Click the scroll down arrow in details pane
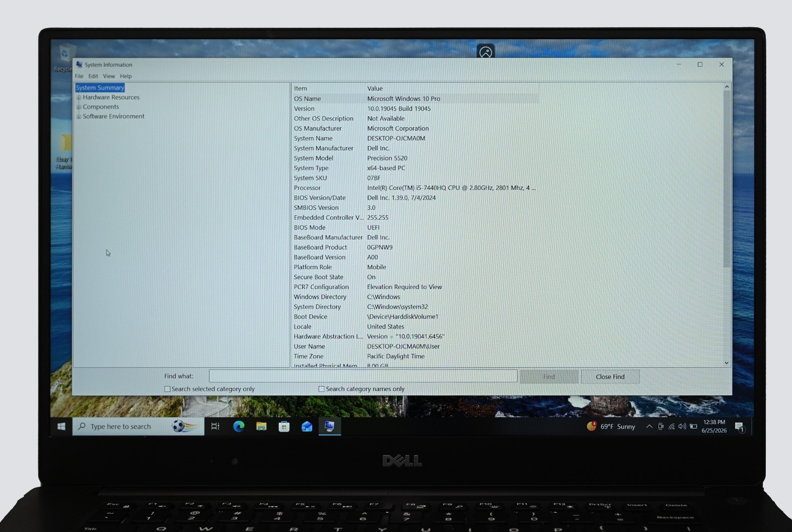Screen dimensions: 792x532 tap(727, 363)
